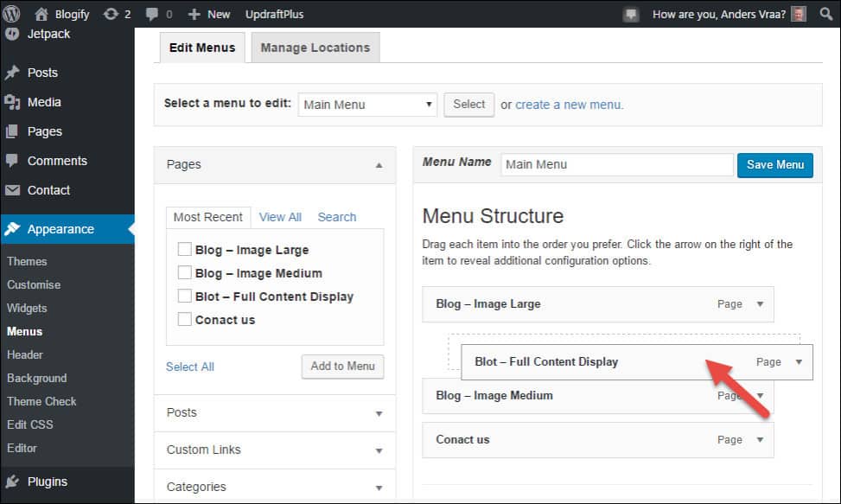Open the Main Menu selection dropdown

(x=367, y=105)
